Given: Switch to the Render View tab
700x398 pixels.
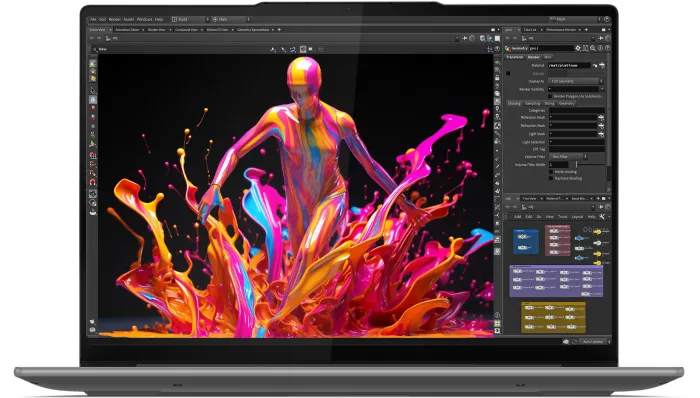Looking at the screenshot, I should pyautogui.click(x=157, y=30).
